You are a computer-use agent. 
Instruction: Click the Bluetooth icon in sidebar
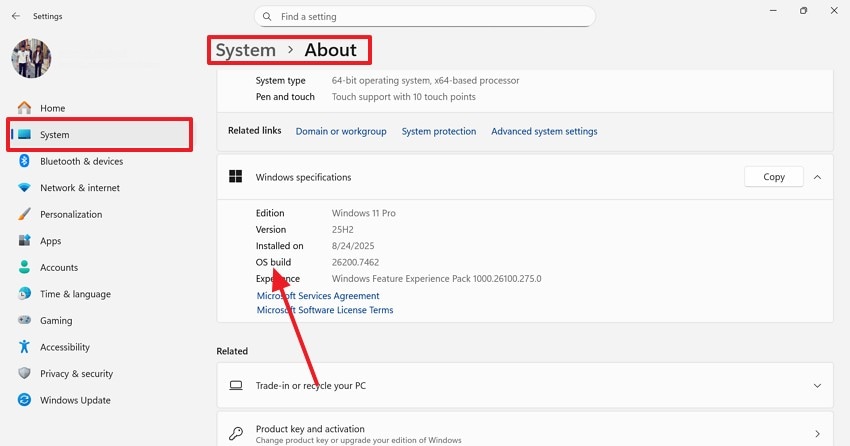(x=24, y=161)
